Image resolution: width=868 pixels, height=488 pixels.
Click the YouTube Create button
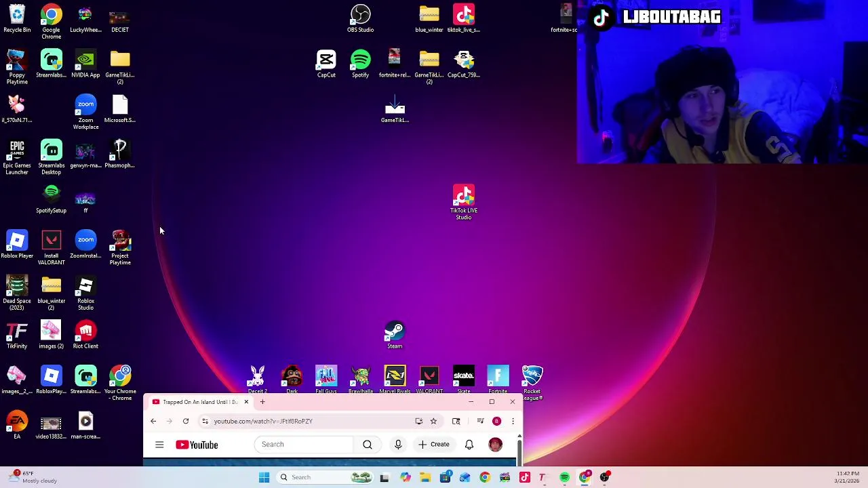pos(434,445)
